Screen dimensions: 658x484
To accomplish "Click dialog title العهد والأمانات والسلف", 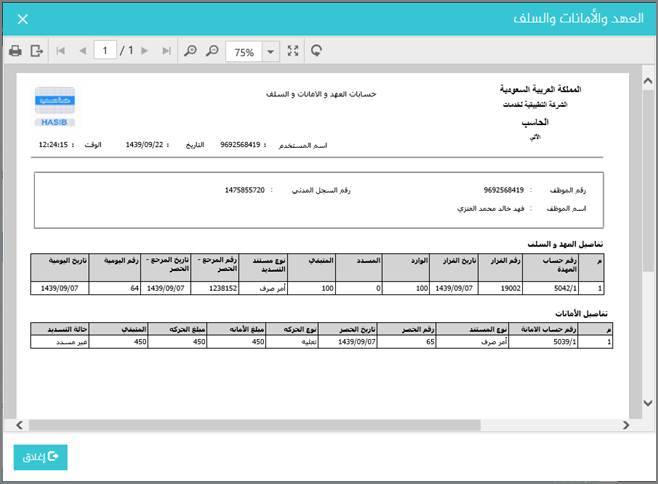I will click(578, 18).
